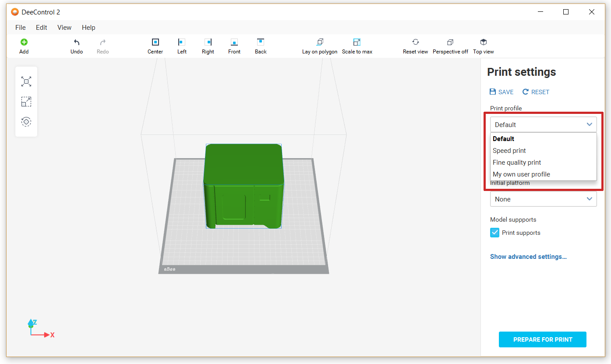Viewport: 611px width, 364px height.
Task: Center the model on the platform
Action: click(155, 42)
